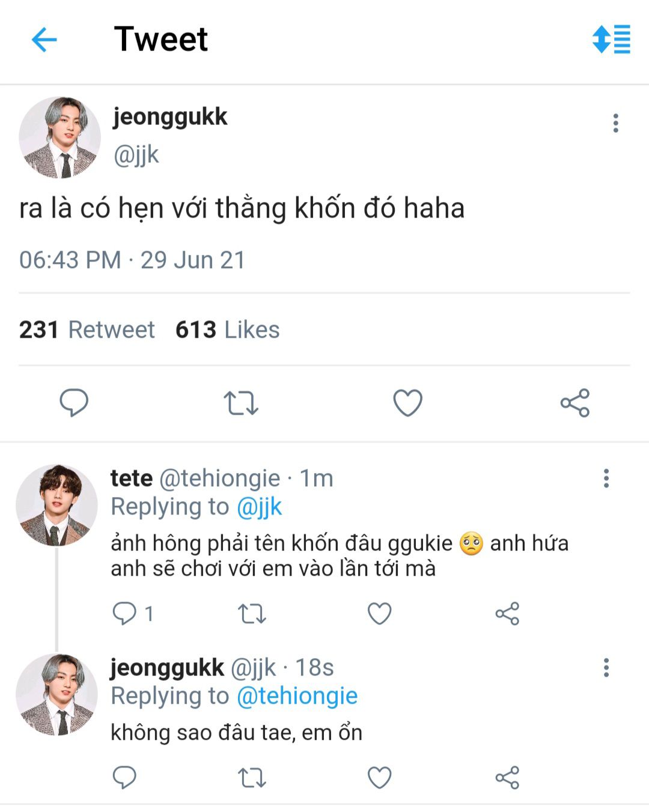The height and width of the screenshot is (812, 649).
Task: Click the @jjk mention in tete's reply
Action: (x=259, y=507)
